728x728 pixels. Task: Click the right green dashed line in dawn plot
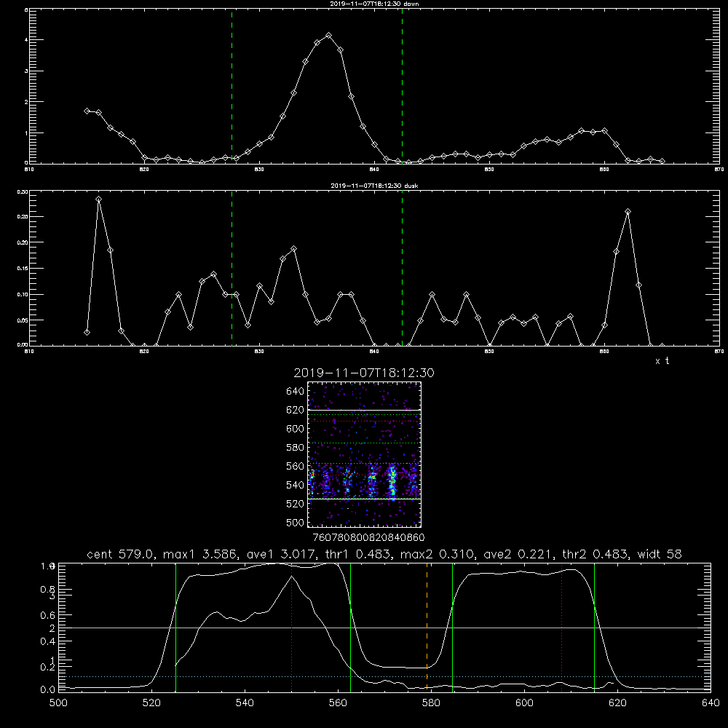click(402, 86)
